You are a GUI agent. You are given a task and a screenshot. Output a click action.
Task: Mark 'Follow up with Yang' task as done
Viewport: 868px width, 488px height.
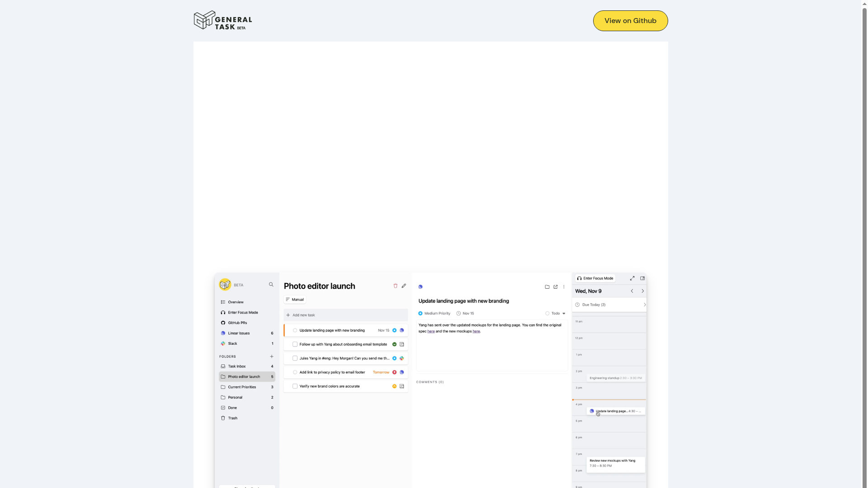295,344
